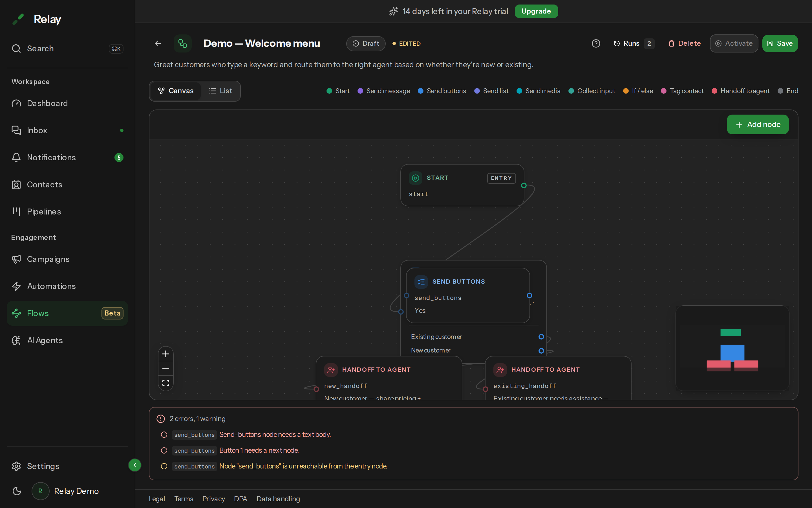
Task: Toggle dark mode moon icon
Action: coord(17,491)
